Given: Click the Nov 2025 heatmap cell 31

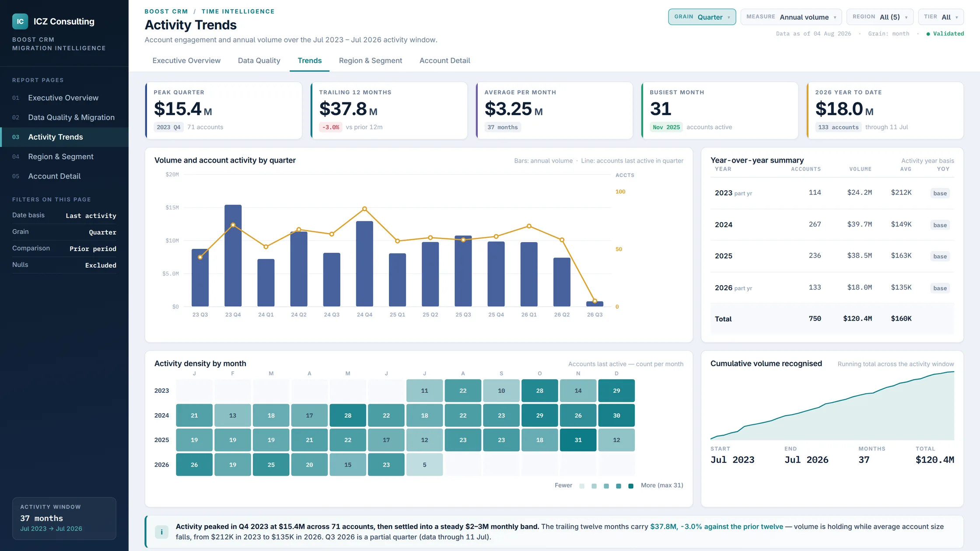Looking at the screenshot, I should click(x=578, y=440).
